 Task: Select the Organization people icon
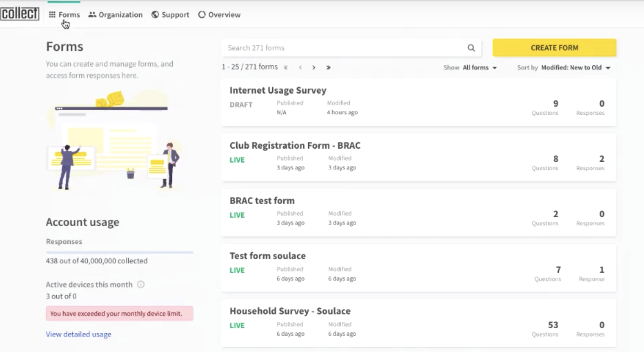(x=92, y=14)
